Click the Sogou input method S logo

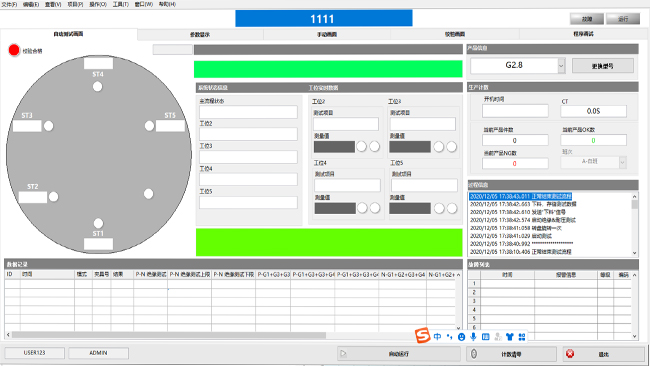[x=422, y=335]
